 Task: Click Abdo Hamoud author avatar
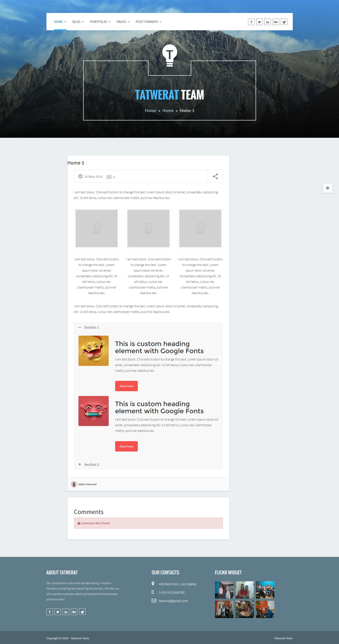click(74, 484)
